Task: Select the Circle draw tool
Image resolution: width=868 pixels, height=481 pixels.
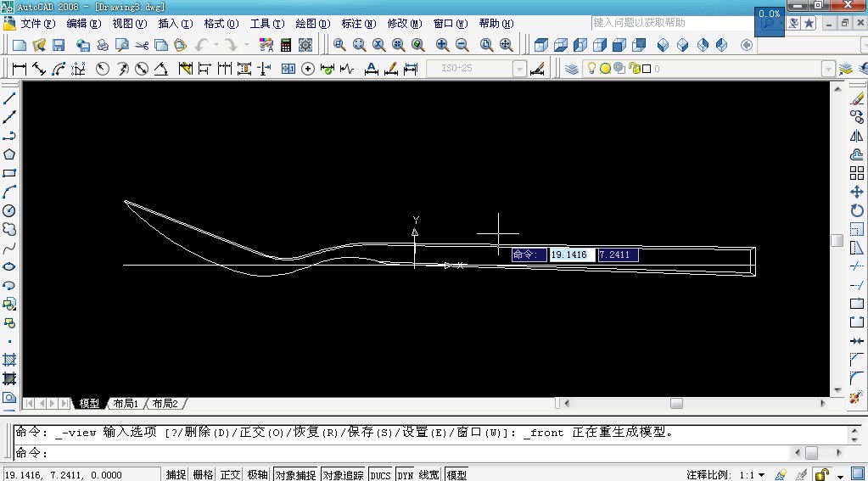Action: pos(9,211)
